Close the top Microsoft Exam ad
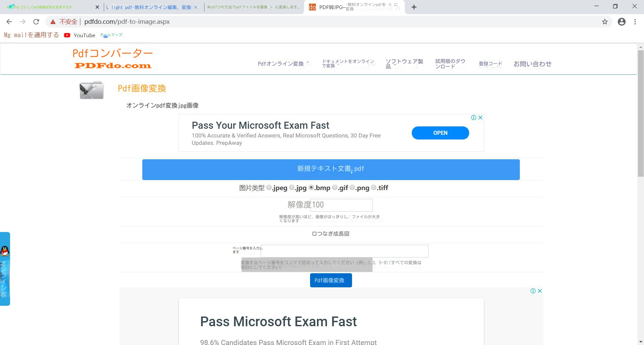The width and height of the screenshot is (644, 345). [480, 117]
